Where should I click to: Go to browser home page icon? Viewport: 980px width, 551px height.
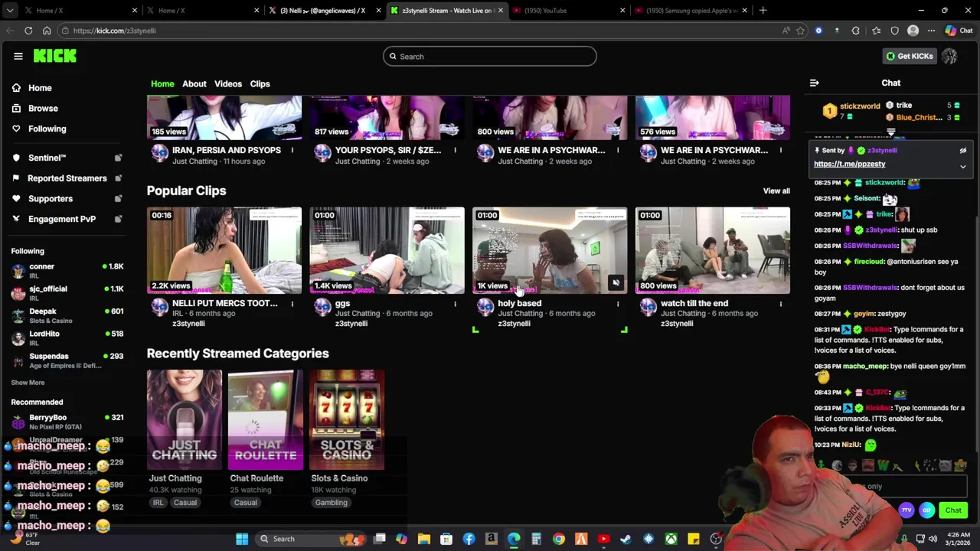click(x=47, y=31)
